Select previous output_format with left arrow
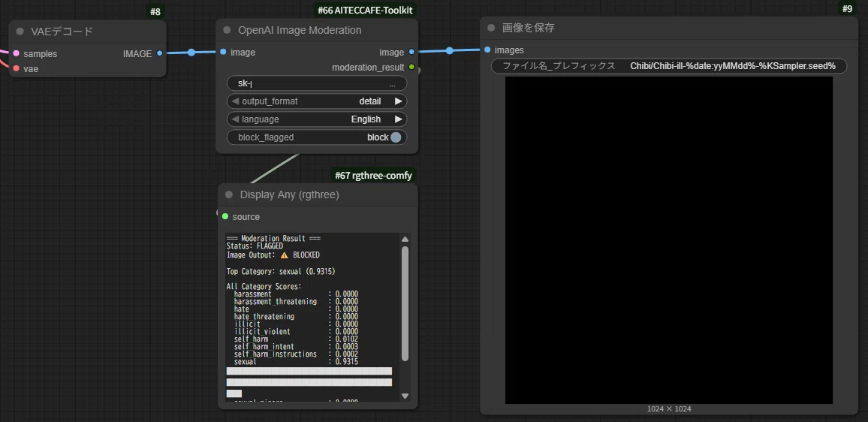The image size is (868, 422). click(235, 101)
